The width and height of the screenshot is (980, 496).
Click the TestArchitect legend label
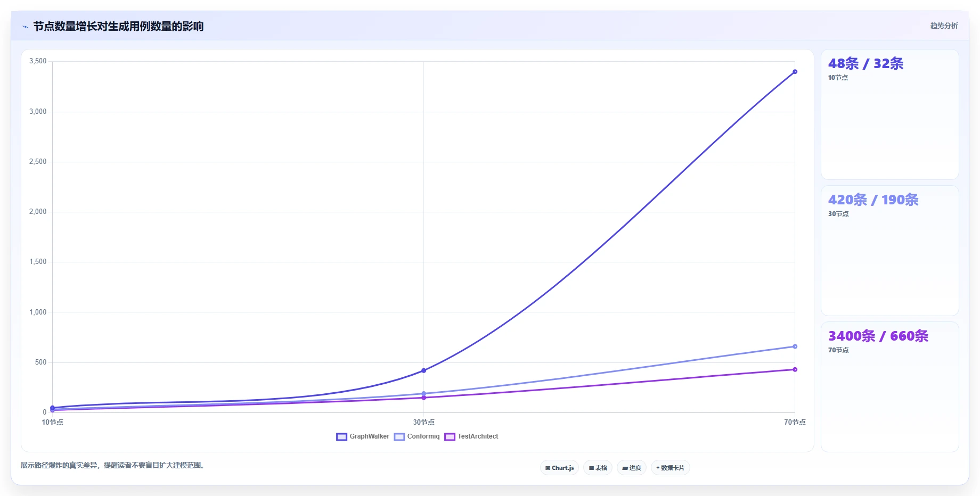(478, 436)
